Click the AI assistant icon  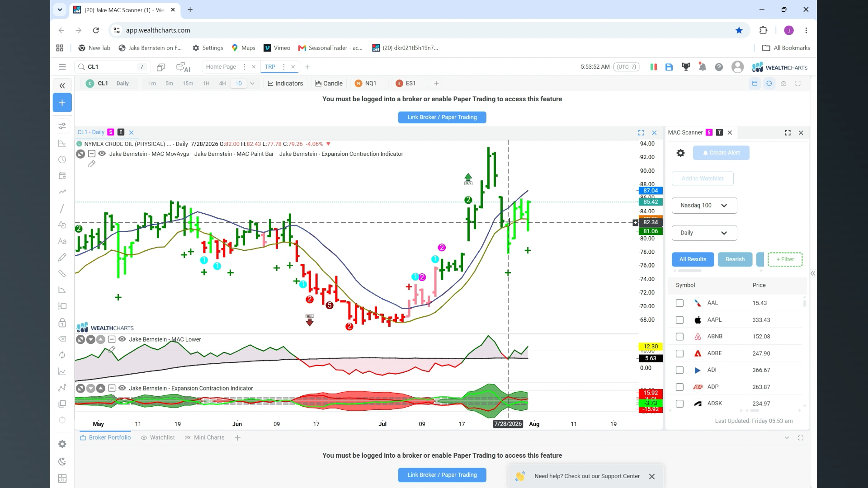coord(183,67)
